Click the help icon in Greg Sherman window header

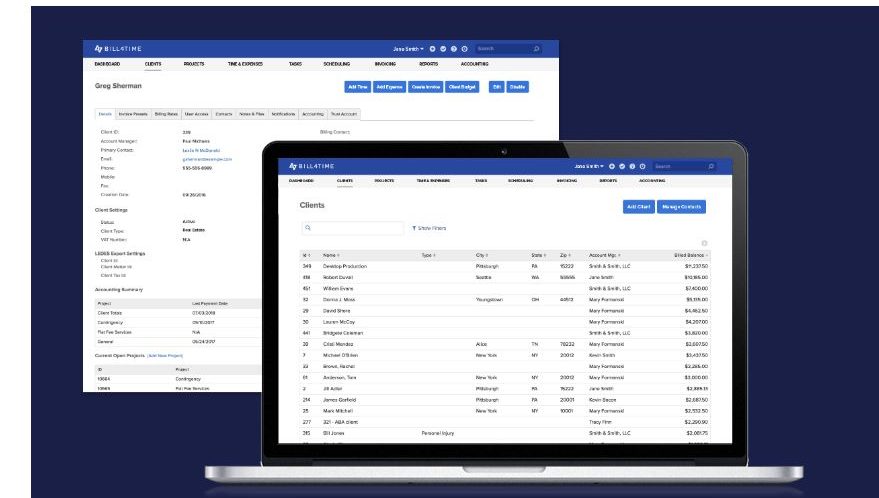[x=454, y=49]
